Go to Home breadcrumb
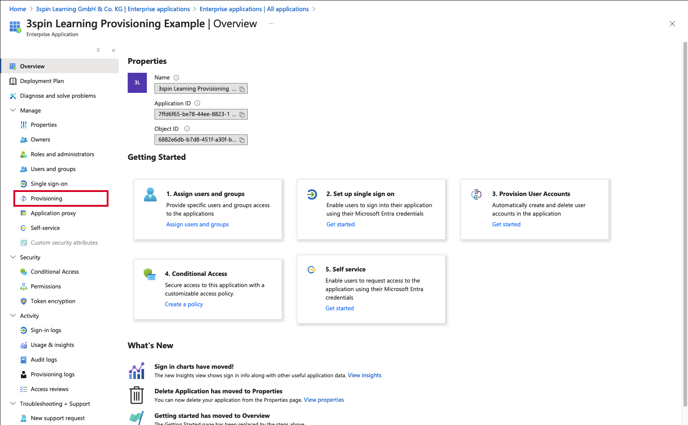688x425 pixels. pyautogui.click(x=18, y=9)
